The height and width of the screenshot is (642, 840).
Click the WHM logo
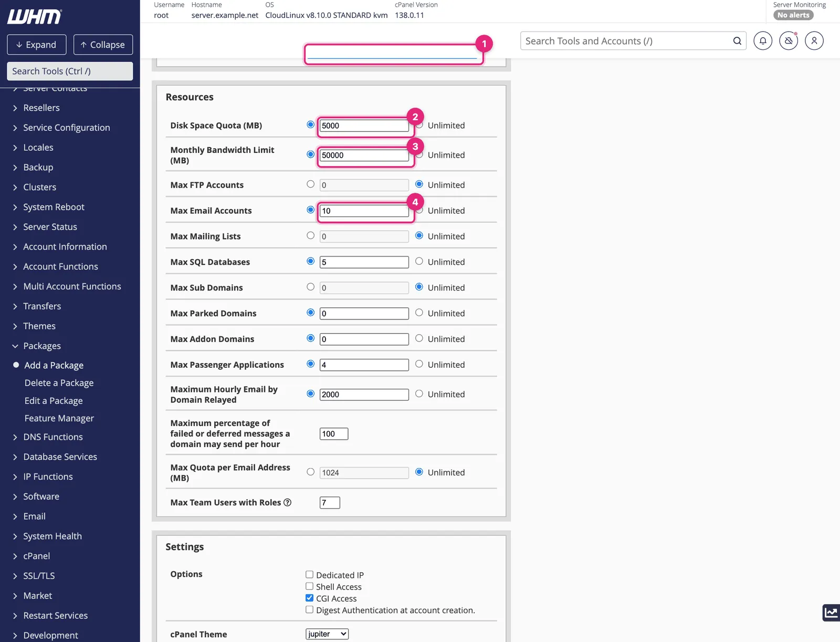pos(34,17)
